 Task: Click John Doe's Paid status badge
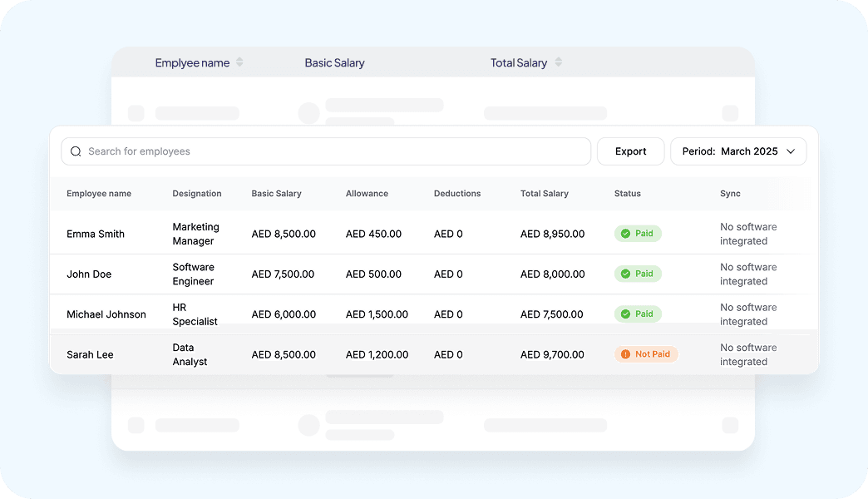pos(638,274)
